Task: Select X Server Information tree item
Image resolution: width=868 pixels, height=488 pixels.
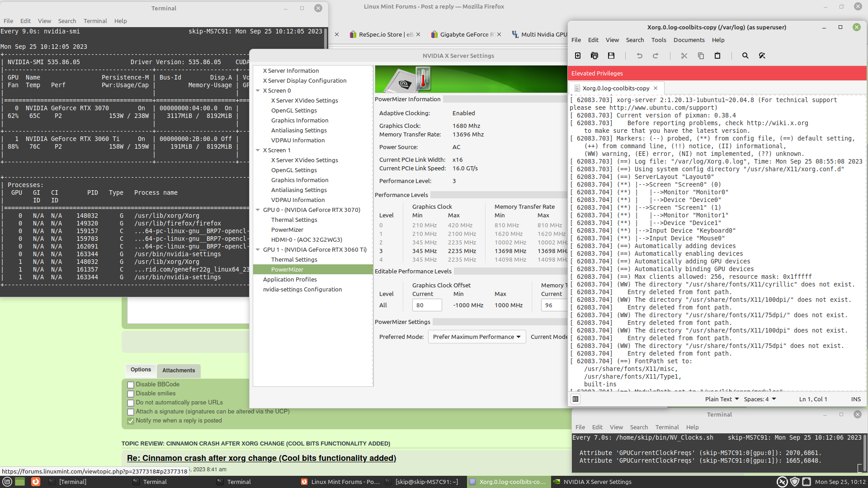Action: pos(291,70)
